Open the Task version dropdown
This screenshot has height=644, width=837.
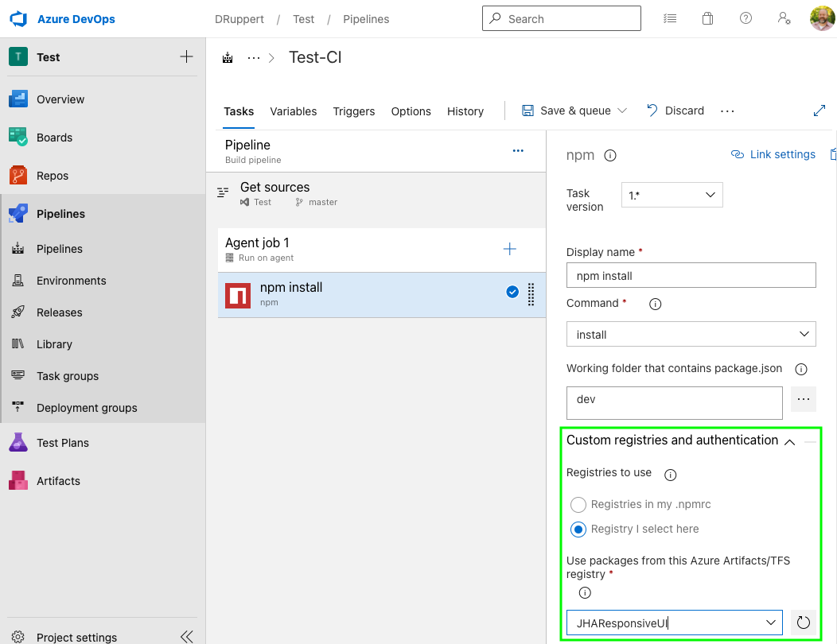coord(672,195)
